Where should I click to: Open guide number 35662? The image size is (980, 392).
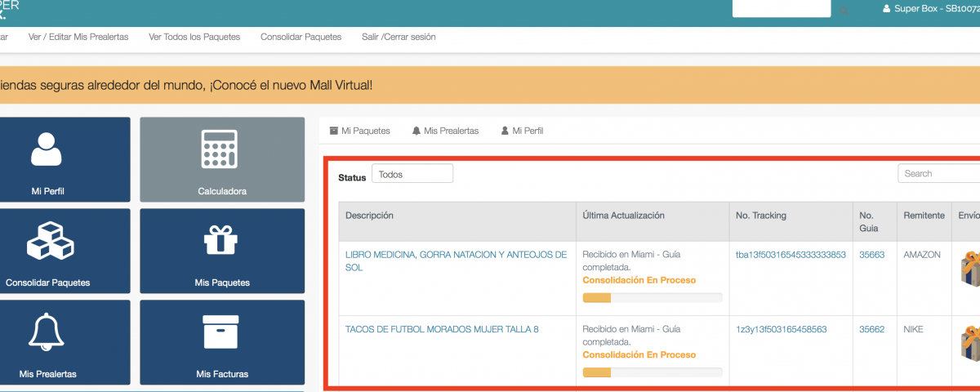tap(872, 329)
